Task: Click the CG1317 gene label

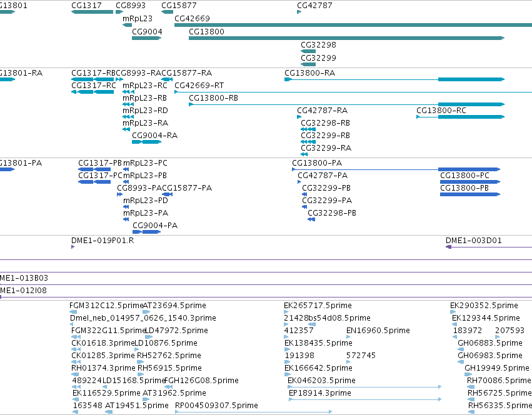Action: tap(86, 6)
